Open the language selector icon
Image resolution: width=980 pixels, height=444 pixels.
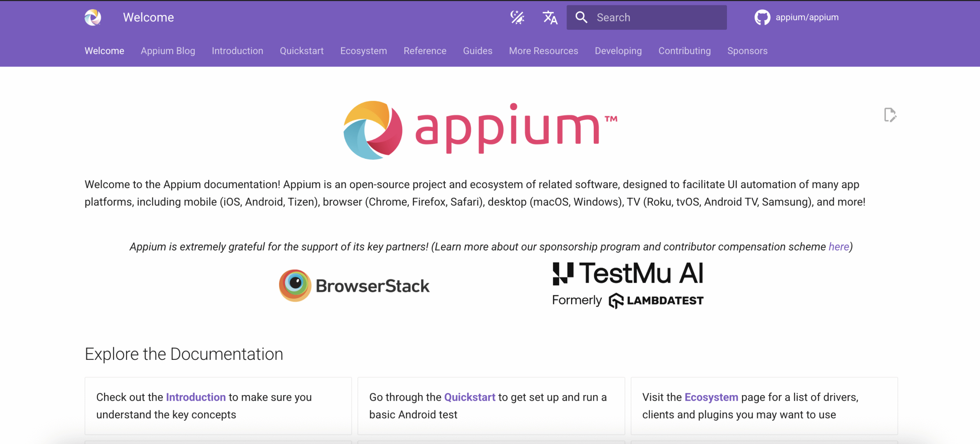[550, 17]
